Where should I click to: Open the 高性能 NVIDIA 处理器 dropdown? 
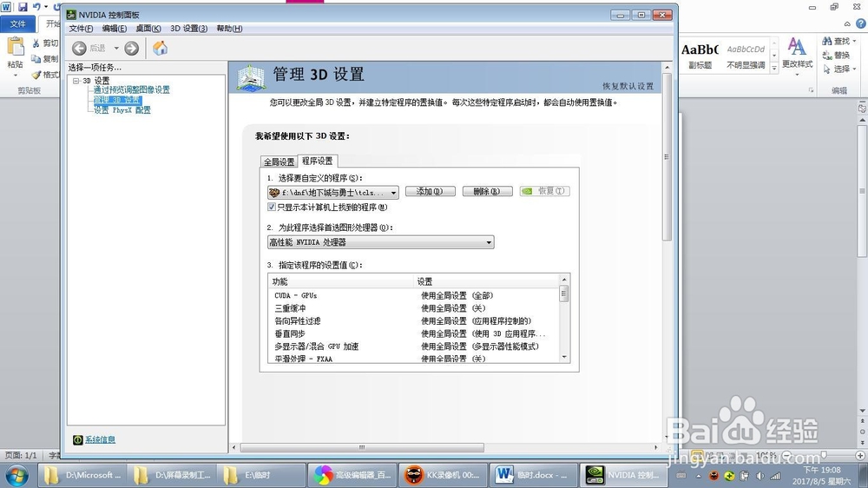click(381, 242)
